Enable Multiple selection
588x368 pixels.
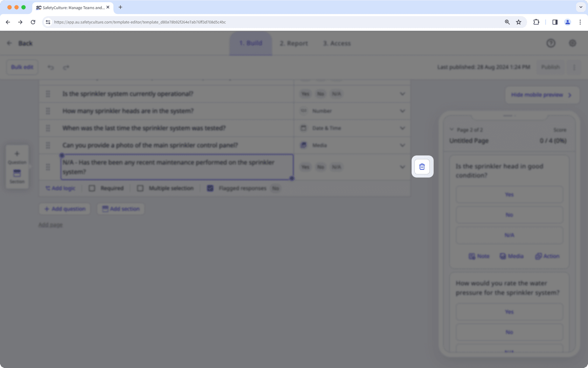(x=140, y=188)
